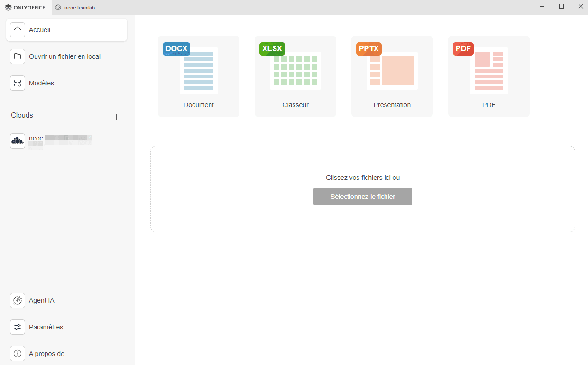
Task: Create a new DOCX Document
Action: click(199, 76)
